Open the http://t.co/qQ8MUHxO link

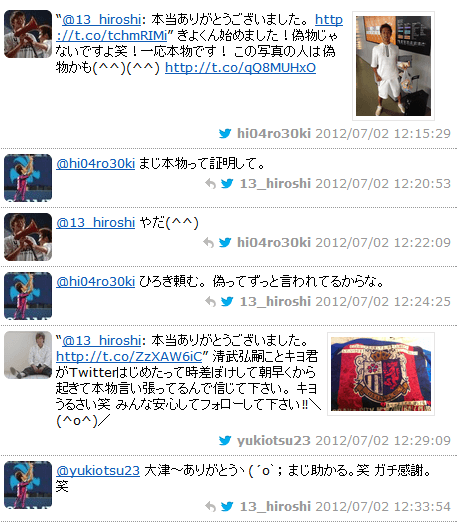pyautogui.click(x=240, y=68)
